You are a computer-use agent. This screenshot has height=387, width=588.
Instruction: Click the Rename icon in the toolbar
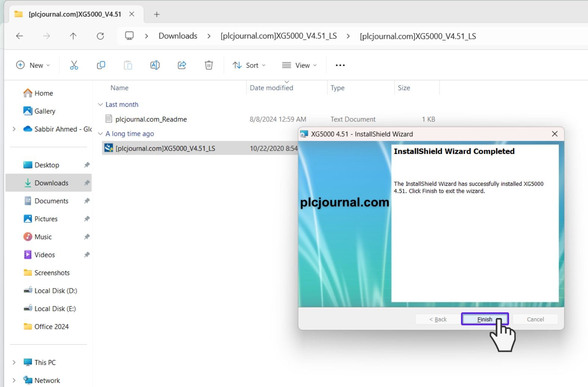coord(155,65)
